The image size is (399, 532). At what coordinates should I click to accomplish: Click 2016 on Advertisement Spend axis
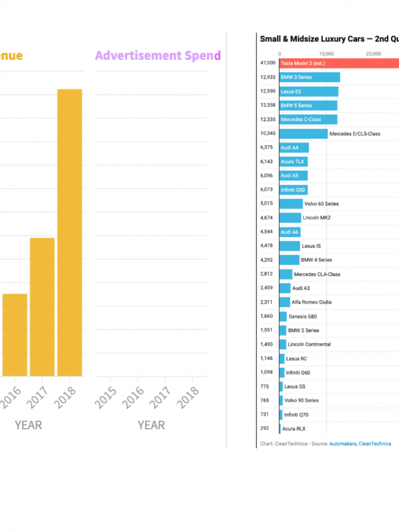point(132,398)
